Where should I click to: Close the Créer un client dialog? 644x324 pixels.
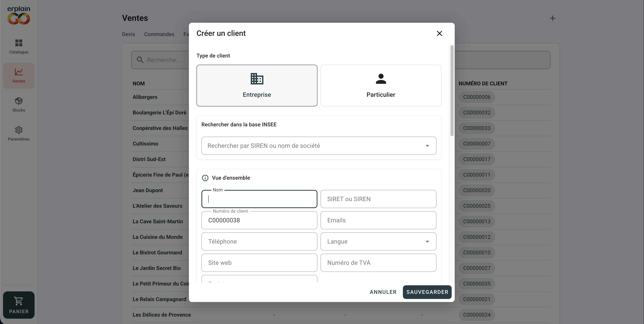click(439, 33)
